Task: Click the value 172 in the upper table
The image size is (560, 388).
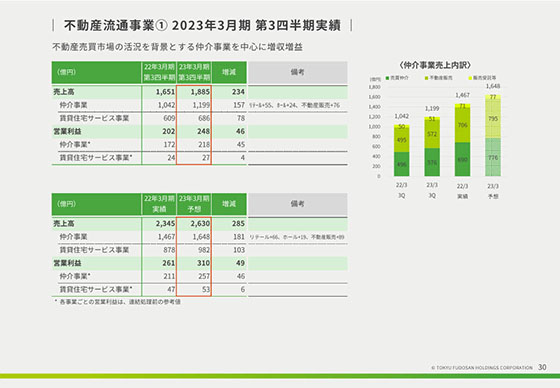Action: click(x=169, y=145)
